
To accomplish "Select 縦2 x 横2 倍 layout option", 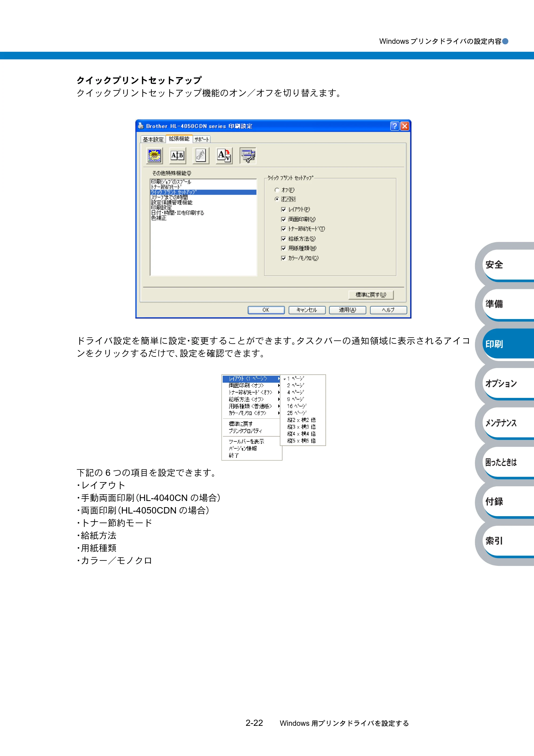I will coord(303,420).
